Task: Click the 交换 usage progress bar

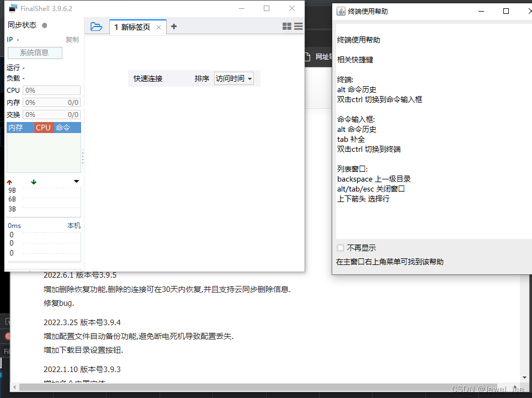Action: coord(51,115)
